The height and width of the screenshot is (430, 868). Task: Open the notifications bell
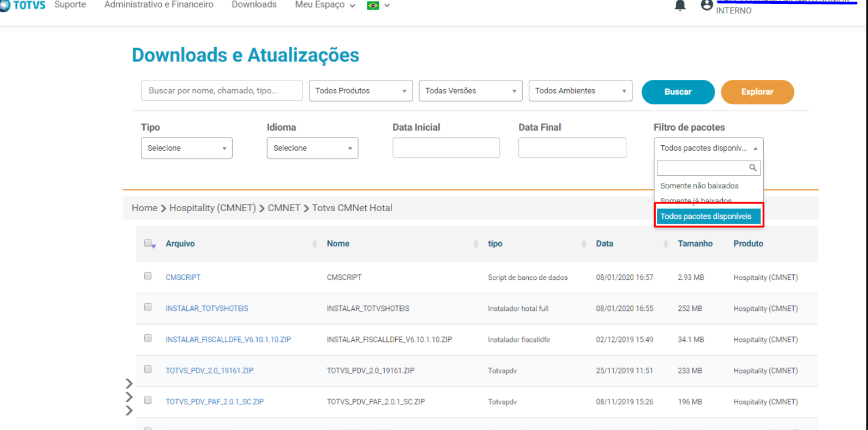pyautogui.click(x=680, y=5)
